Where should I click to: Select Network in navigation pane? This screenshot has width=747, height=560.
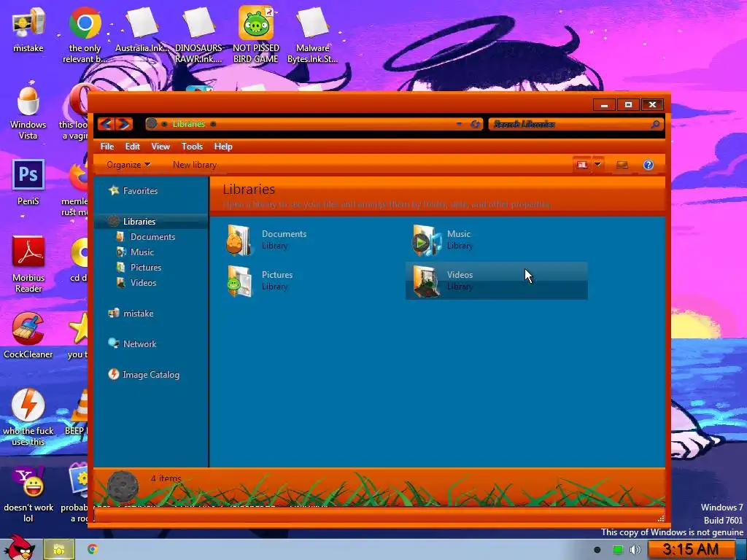click(x=133, y=344)
